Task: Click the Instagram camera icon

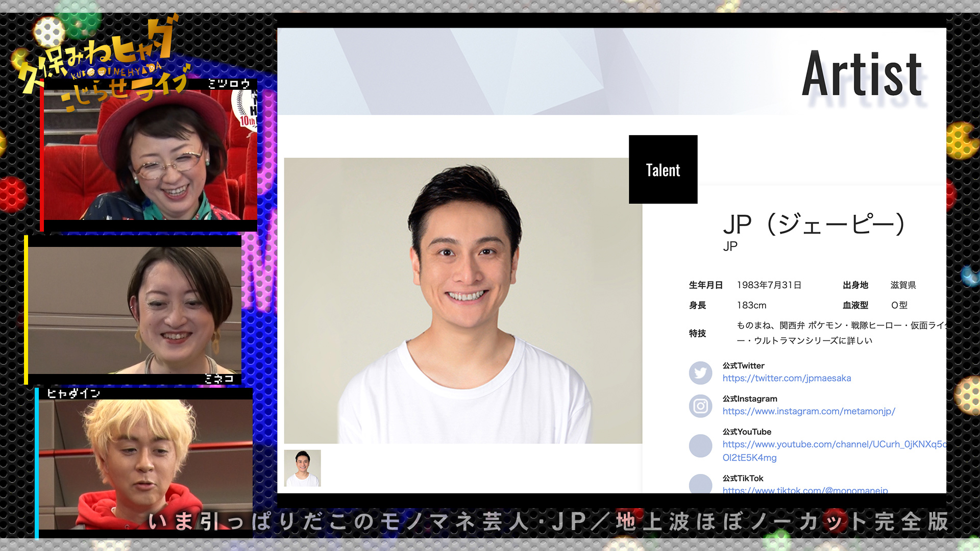Action: 700,406
